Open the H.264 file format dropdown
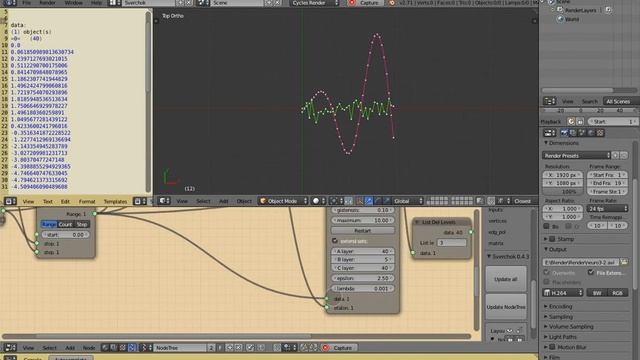 tap(563, 293)
